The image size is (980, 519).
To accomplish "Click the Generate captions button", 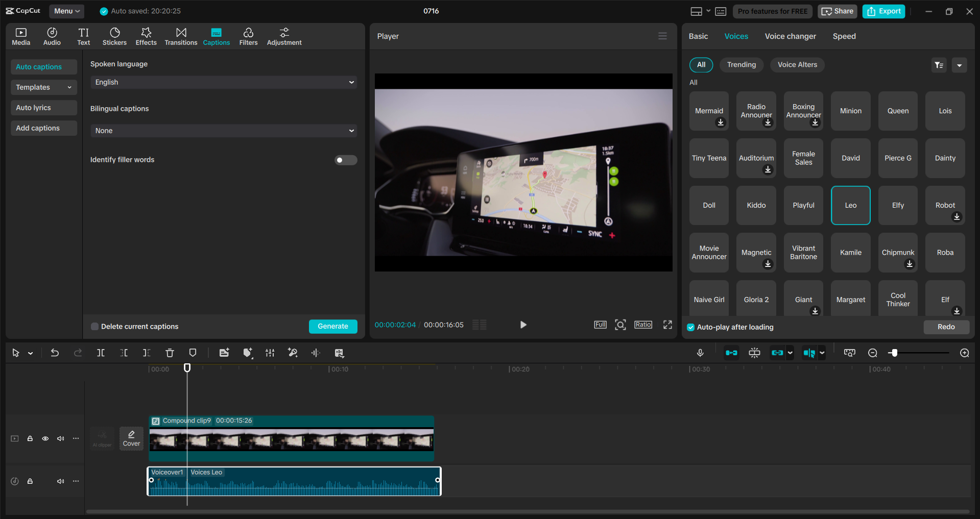I will [x=332, y=326].
